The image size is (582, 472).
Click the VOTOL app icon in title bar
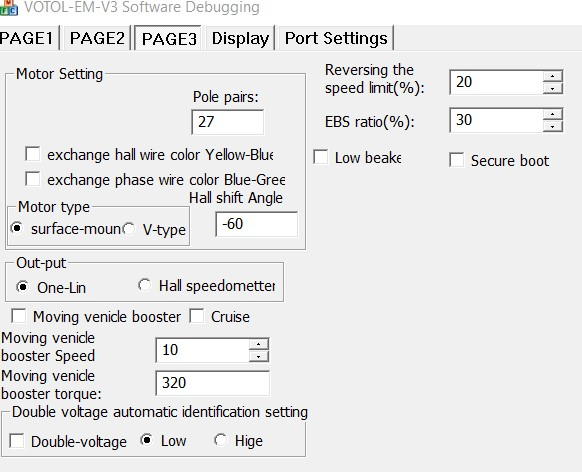[x=9, y=7]
